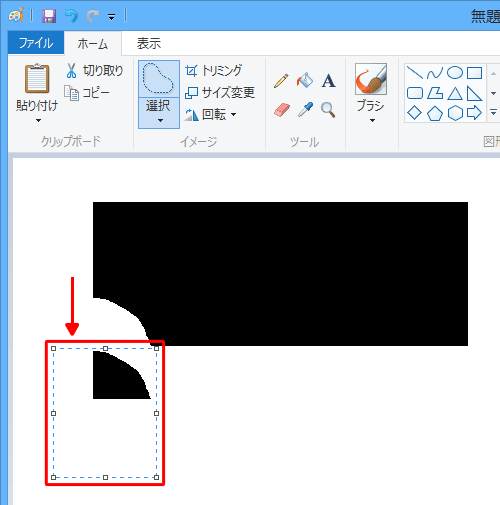Select the Text tool A icon
The image size is (500, 505).
pyautogui.click(x=328, y=81)
